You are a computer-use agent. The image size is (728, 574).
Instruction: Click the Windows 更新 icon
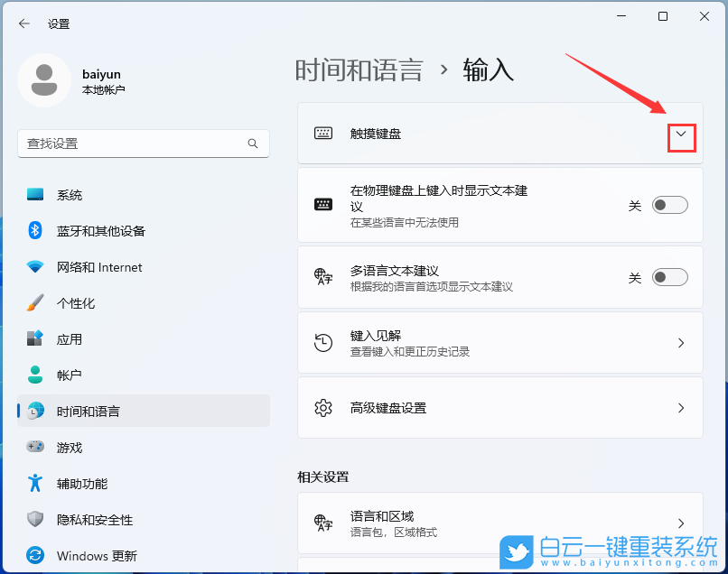tap(36, 556)
